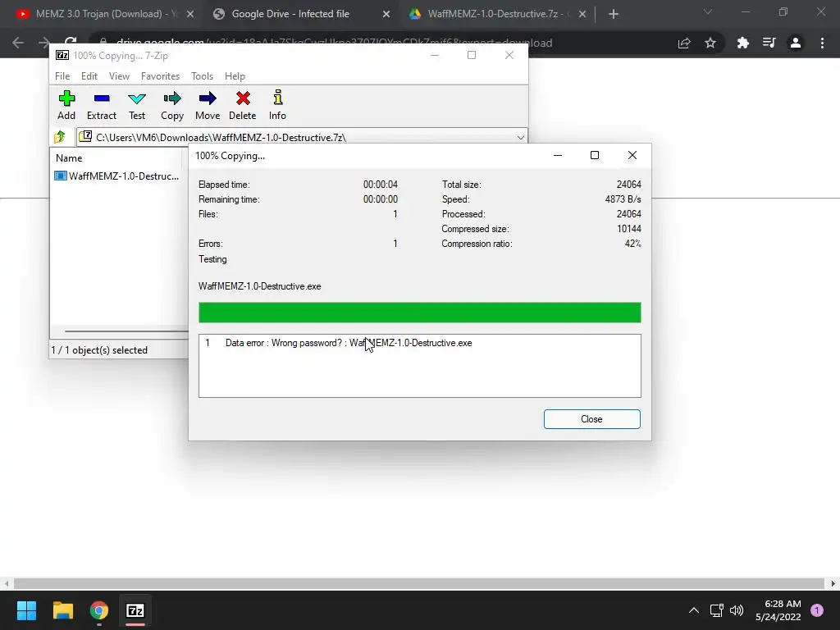Close the WaffMEMZ-1.0-Destructive.7z browser tab

click(x=582, y=14)
